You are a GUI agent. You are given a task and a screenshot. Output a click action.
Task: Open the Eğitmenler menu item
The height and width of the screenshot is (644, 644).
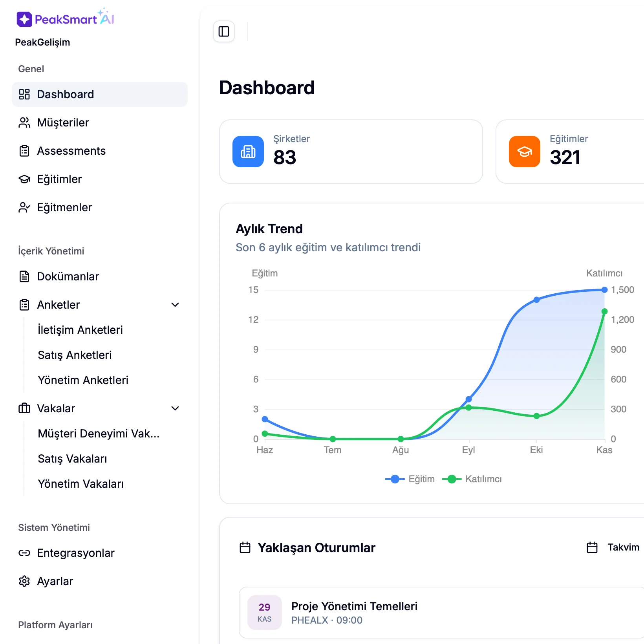(x=64, y=207)
